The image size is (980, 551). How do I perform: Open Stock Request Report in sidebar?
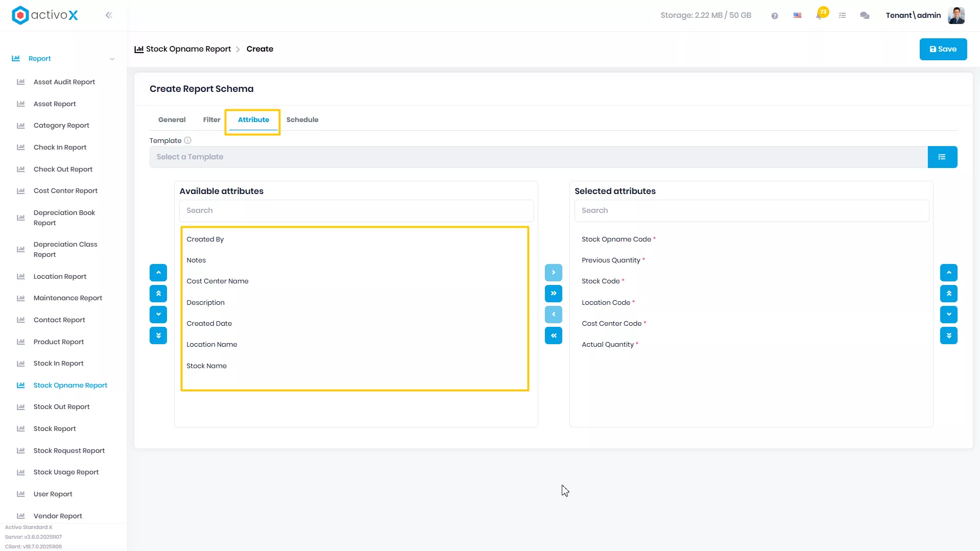[x=69, y=451]
